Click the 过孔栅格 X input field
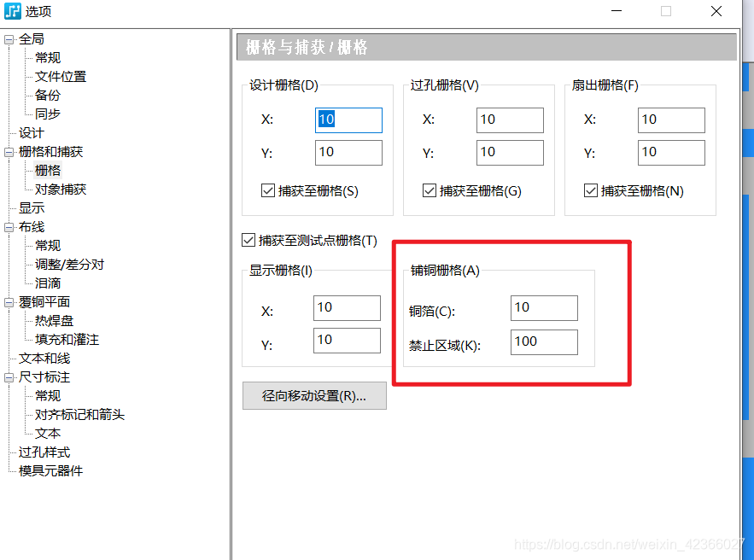 510,120
